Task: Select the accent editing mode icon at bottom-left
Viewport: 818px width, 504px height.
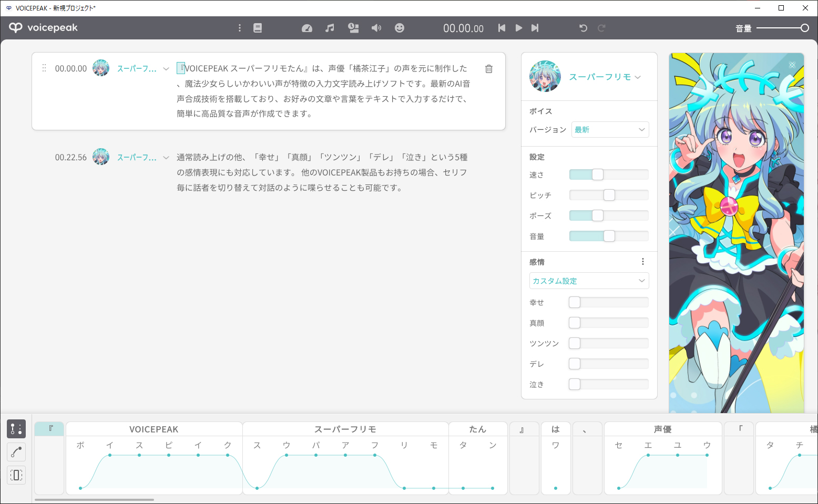Action: 16,429
